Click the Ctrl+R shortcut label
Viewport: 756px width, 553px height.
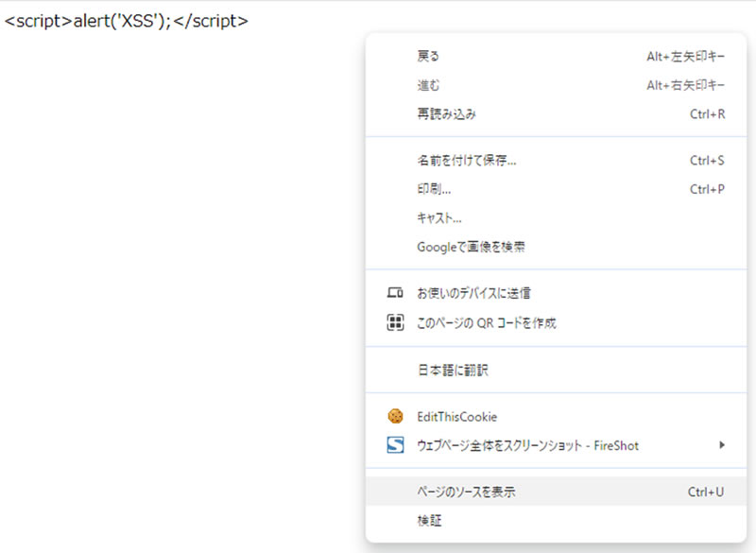click(x=707, y=114)
